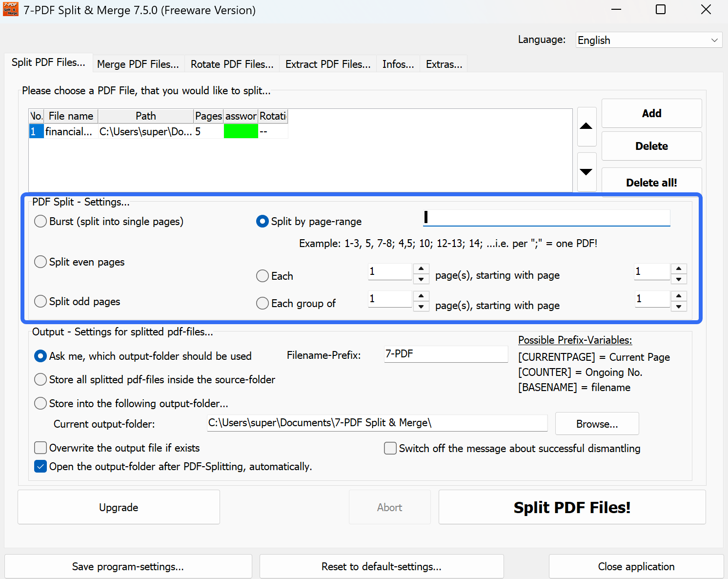
Task: Click the 'Path' column header
Action: coord(146,116)
